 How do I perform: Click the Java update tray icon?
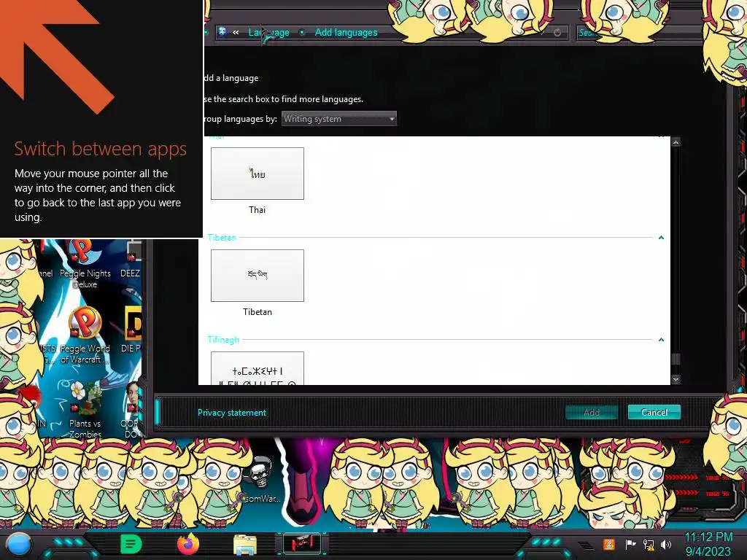pos(609,544)
